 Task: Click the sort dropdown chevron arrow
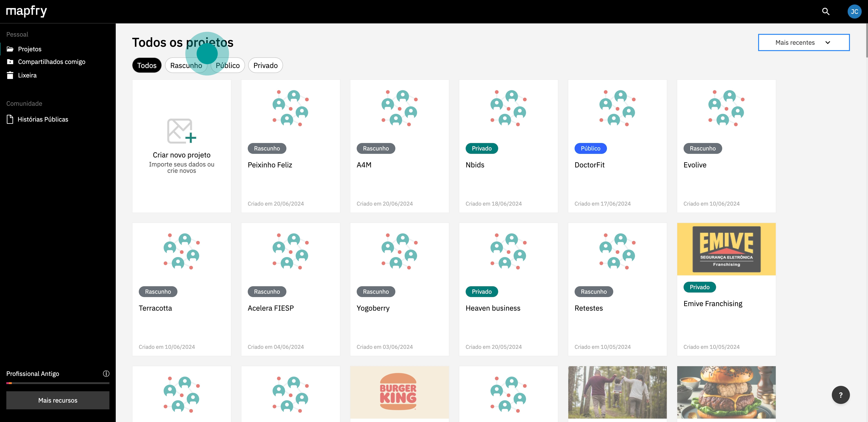[x=828, y=42]
